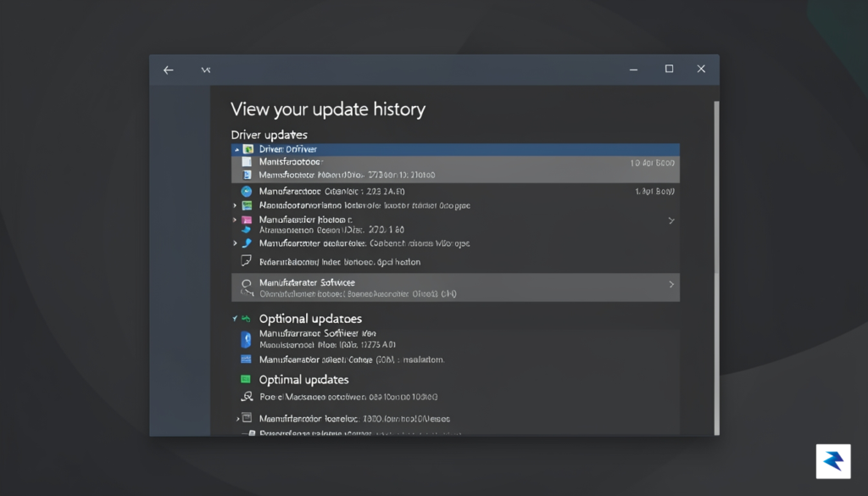
Task: Click the date right of '223 2A.El' row
Action: [x=655, y=192]
